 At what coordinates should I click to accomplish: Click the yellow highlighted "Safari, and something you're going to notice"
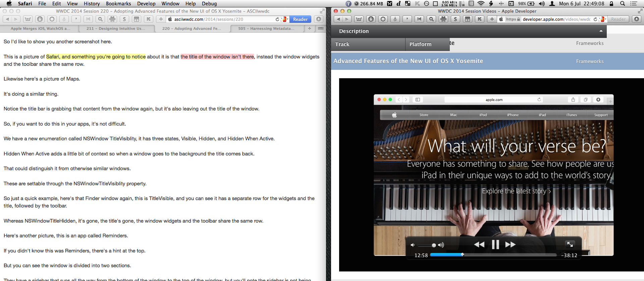[x=96, y=57]
